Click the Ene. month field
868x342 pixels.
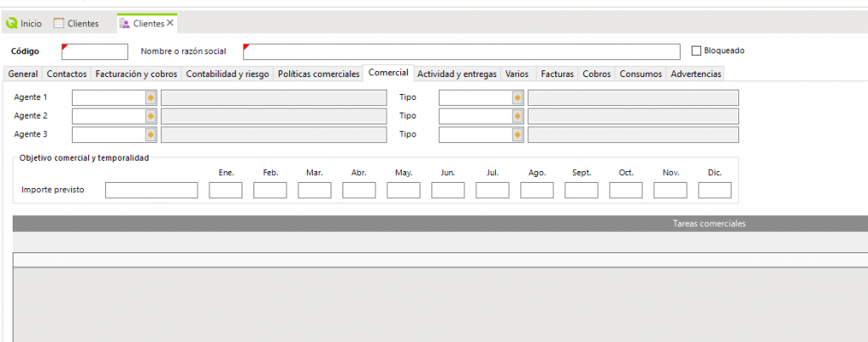click(225, 190)
